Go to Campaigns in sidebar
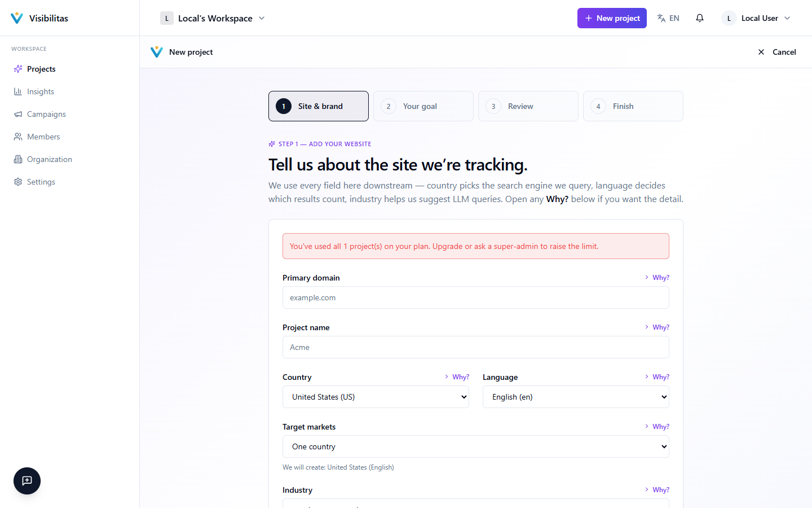 point(70,114)
